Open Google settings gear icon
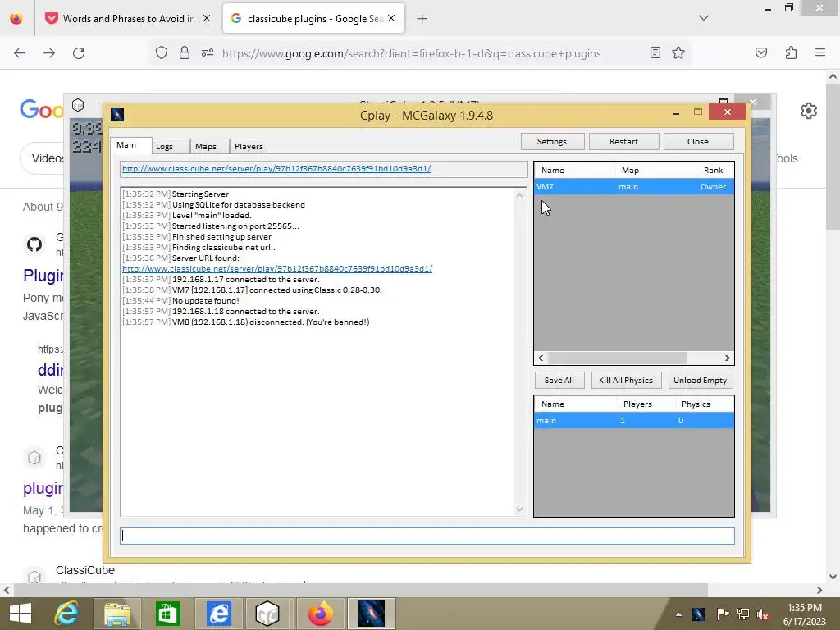 point(808,111)
